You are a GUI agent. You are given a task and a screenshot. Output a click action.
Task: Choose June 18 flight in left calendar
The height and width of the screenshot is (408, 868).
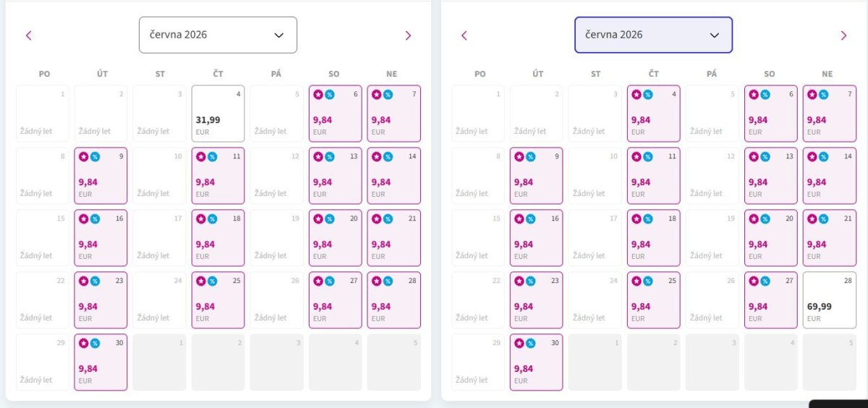click(x=218, y=238)
